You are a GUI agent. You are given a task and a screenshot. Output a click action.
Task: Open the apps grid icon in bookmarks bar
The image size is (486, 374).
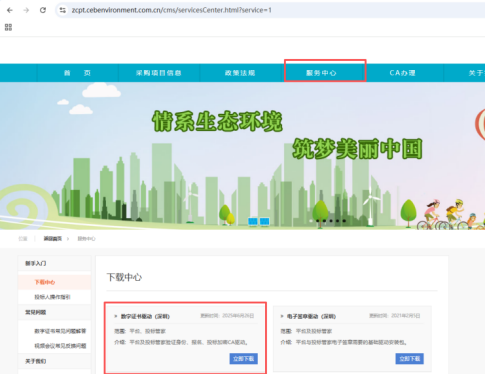[x=8, y=27]
